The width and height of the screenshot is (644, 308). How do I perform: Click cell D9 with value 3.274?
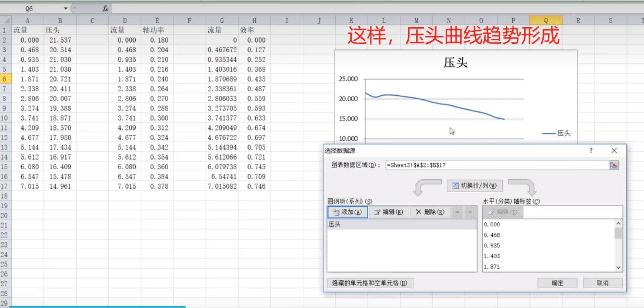click(x=124, y=108)
